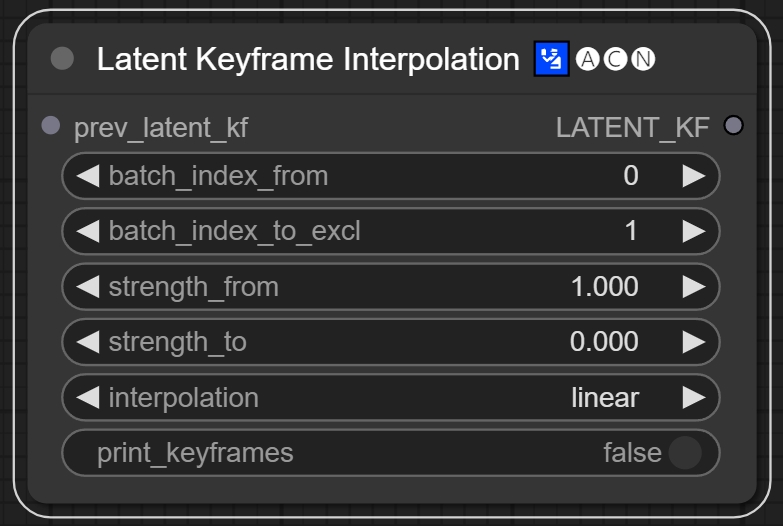Screen dimensions: 783x526
Task: Select next interpolation option with right arrow
Action: click(x=693, y=397)
